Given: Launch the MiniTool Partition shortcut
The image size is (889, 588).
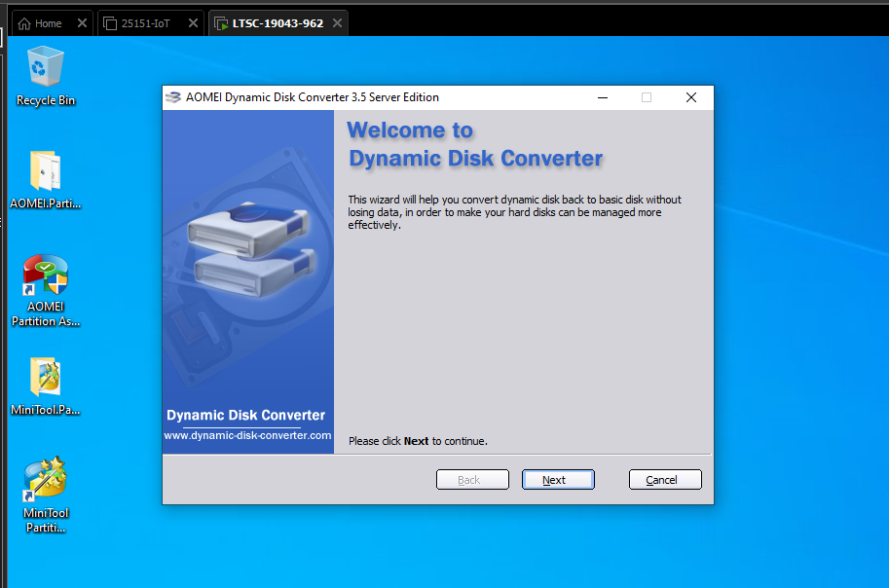Looking at the screenshot, I should click(46, 495).
